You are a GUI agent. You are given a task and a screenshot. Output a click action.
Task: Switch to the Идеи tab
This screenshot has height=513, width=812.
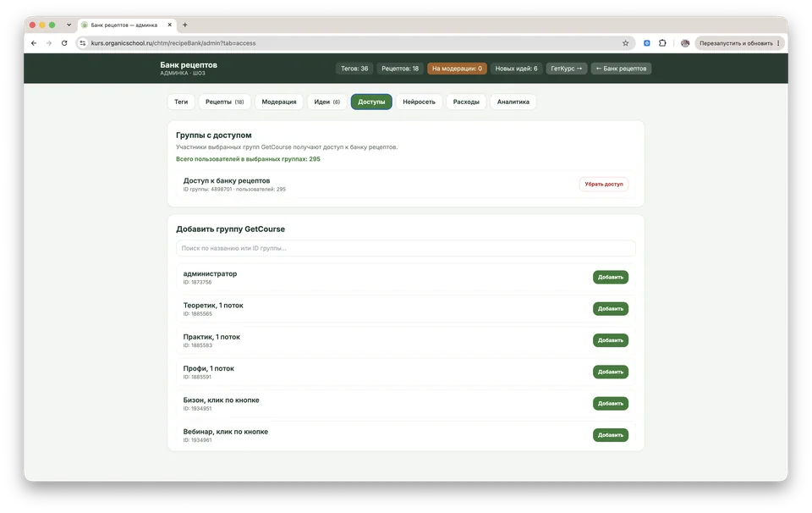click(326, 102)
